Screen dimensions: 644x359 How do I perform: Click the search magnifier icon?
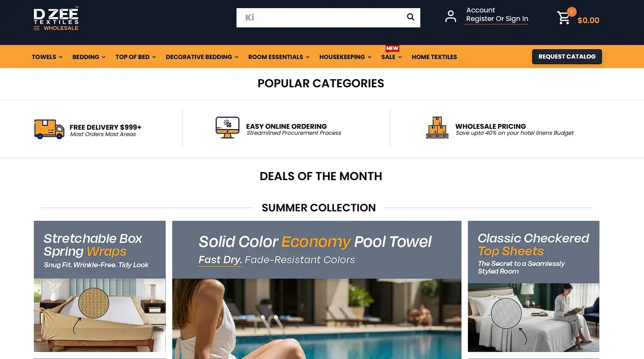pos(410,17)
